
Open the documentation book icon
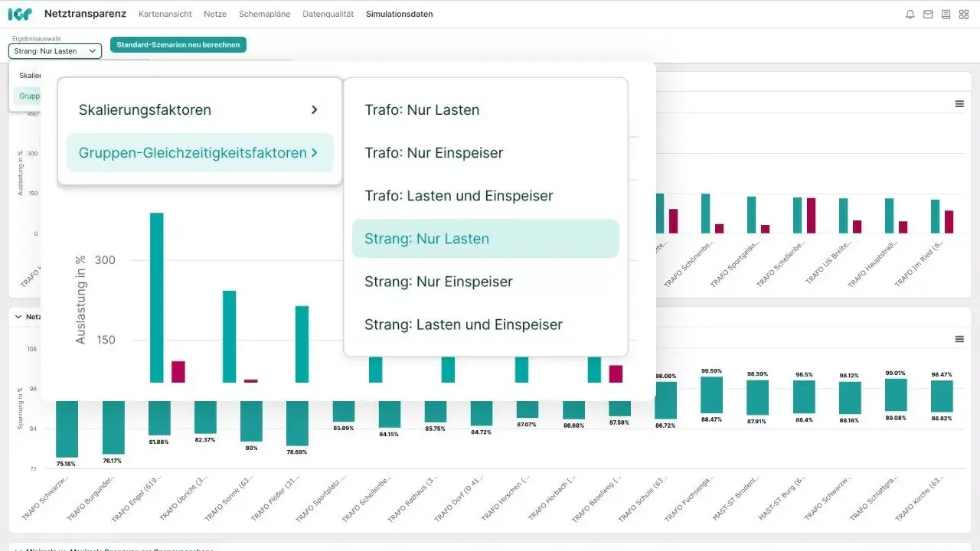[x=946, y=14]
